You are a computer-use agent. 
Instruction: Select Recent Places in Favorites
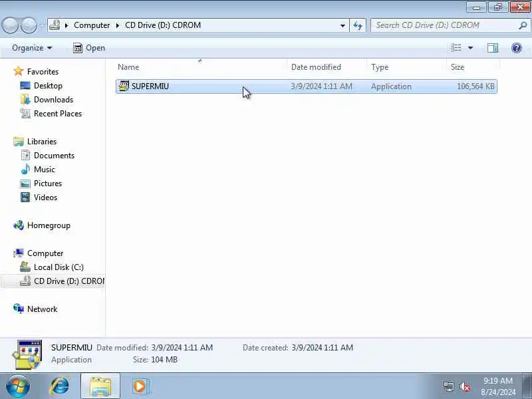click(x=58, y=113)
